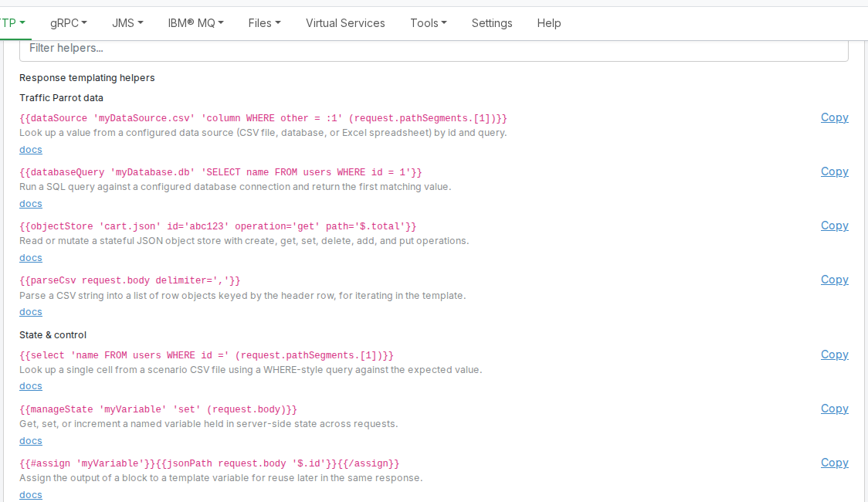This screenshot has height=502, width=868.
Task: Click the #assign 'myVariable' code snippet
Action: 209,464
